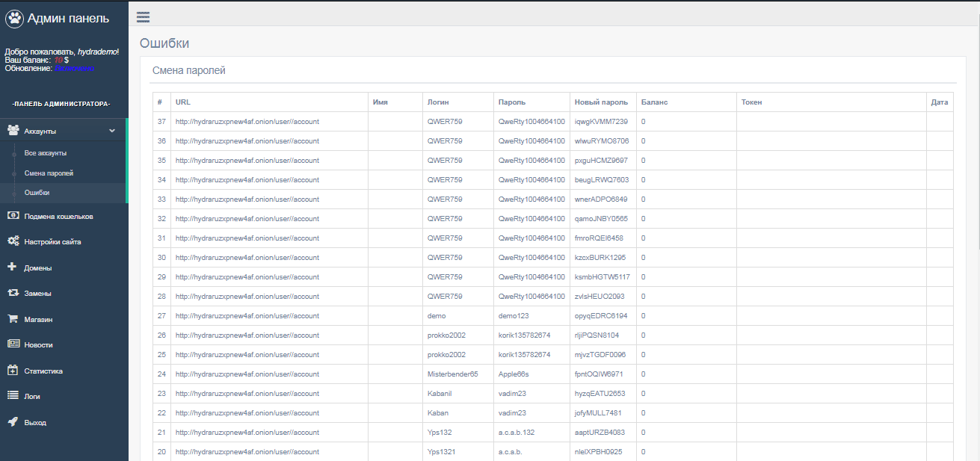Collapse the Аккаунты section using its chevron
Viewport: 980px width, 461px height.
click(x=112, y=131)
